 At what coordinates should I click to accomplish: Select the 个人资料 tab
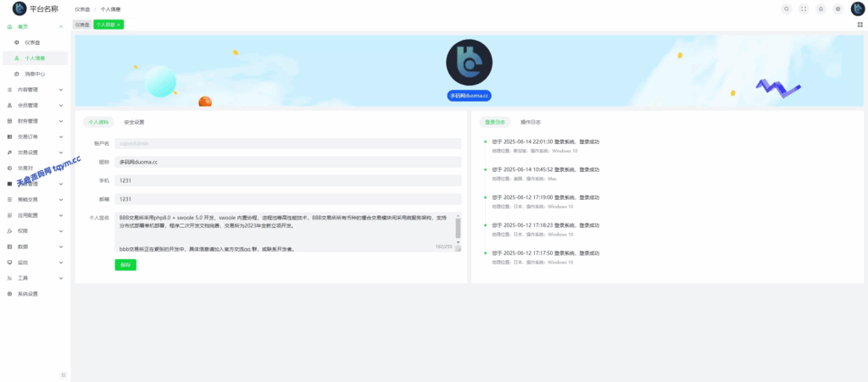click(98, 122)
